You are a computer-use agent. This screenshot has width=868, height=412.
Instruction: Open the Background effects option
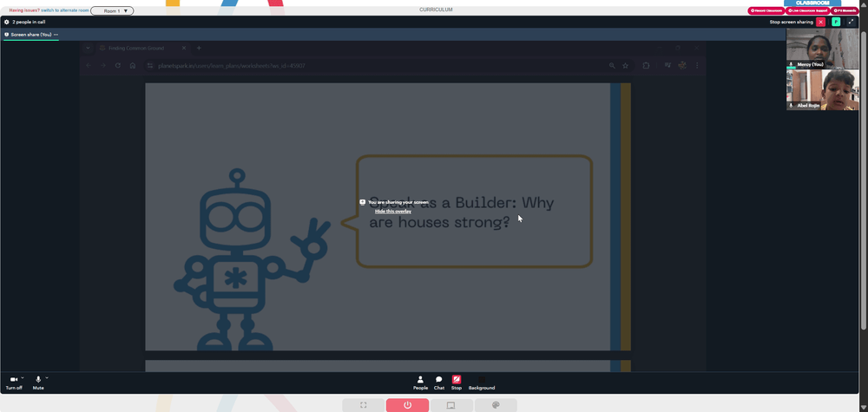[482, 383]
